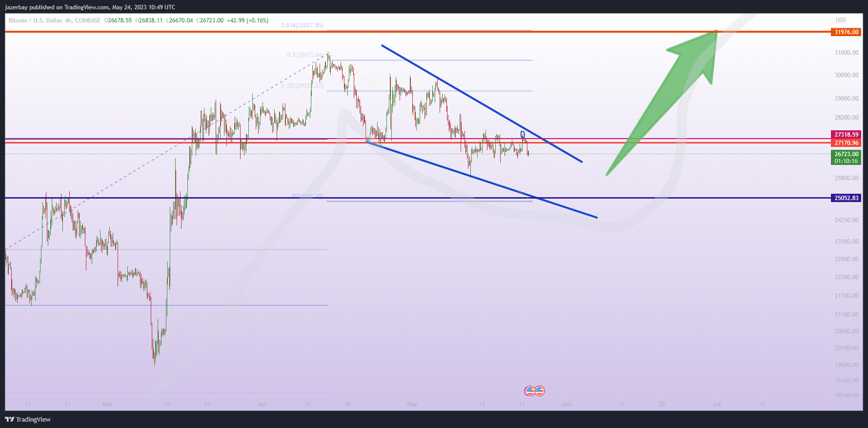
Task: Click 24250.00 on the price axis
Action: coord(847,220)
